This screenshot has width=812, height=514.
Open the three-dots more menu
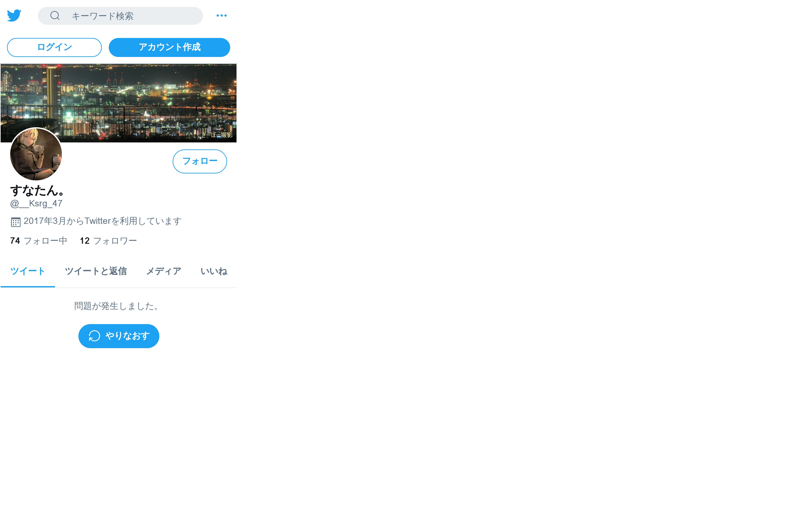pyautogui.click(x=222, y=16)
